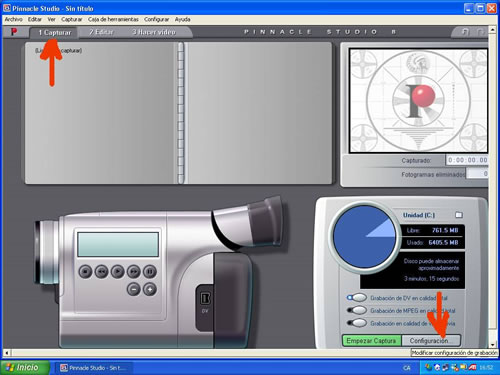
Task: Click the camcorder stop button
Action: (85, 272)
